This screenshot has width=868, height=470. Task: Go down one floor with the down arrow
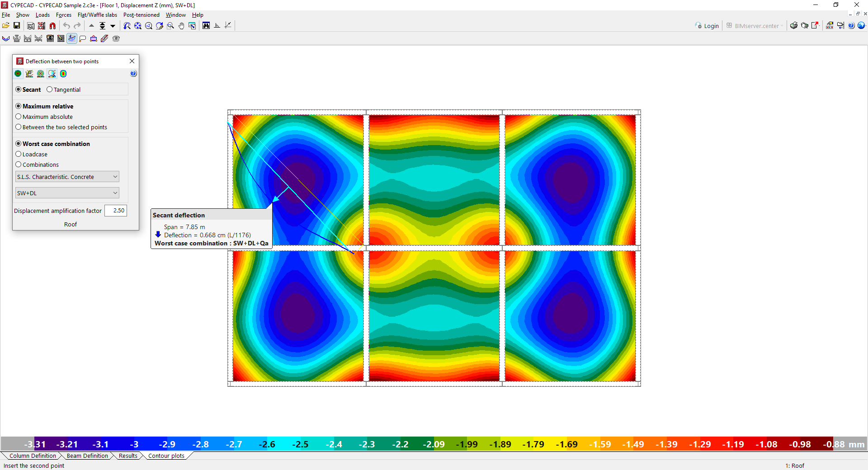pos(113,26)
